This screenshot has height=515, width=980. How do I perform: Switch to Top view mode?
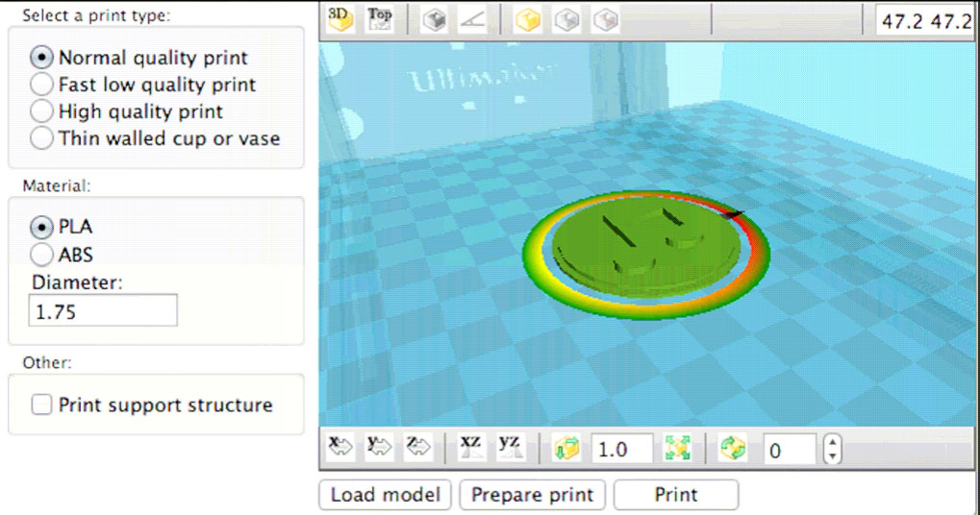(381, 18)
